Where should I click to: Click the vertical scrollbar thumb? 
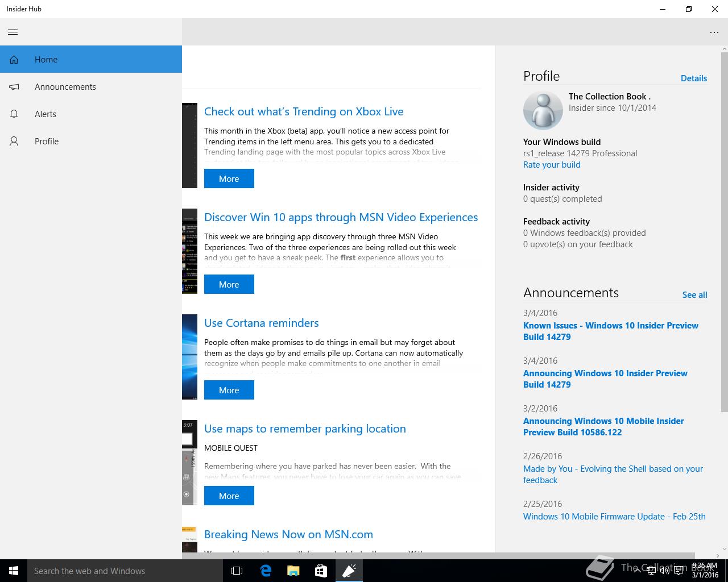coord(724,232)
